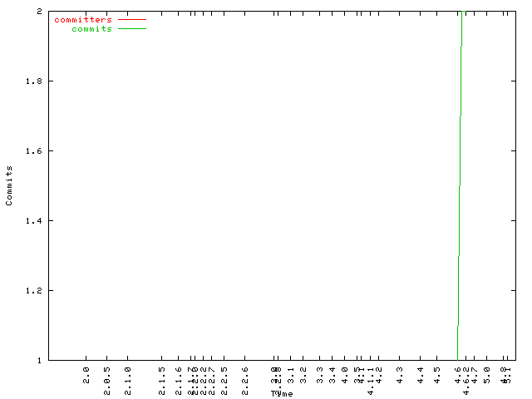Click the 1.2 y-axis tick label
Screen dimensions: 532x399
coord(37,291)
